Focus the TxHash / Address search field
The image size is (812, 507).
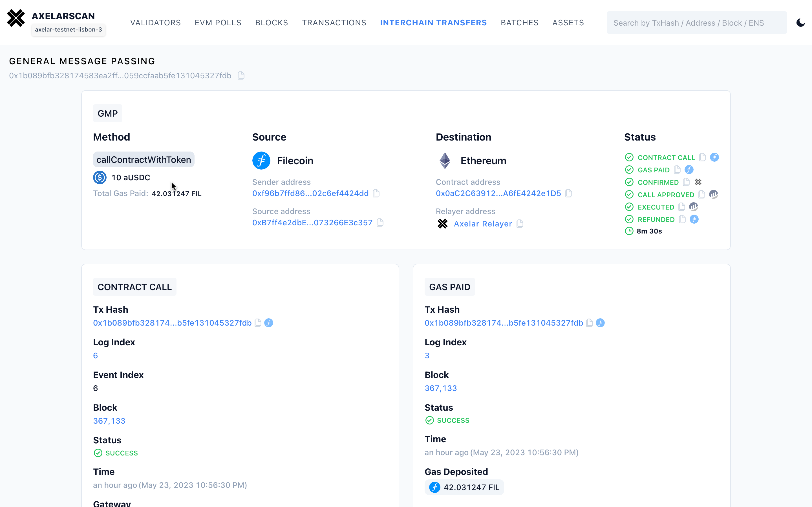click(697, 23)
